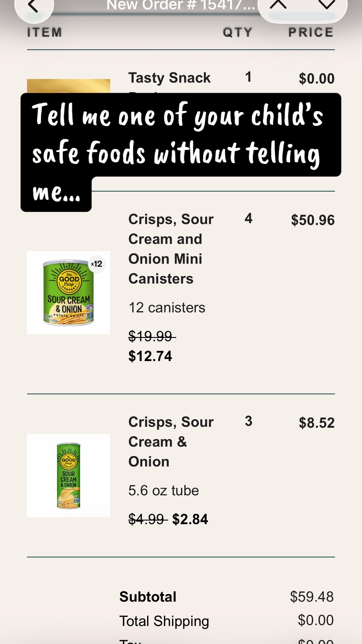
Task: Tap the Tasty Snack item name
Action: tap(170, 78)
